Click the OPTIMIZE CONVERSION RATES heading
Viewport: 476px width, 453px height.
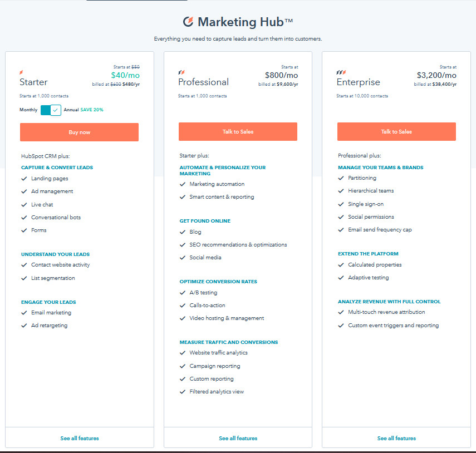[x=218, y=282]
